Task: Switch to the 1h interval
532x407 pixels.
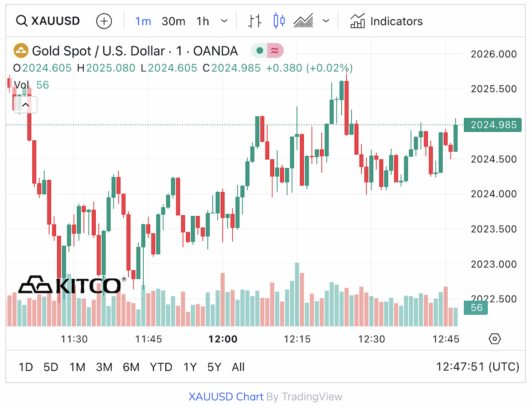Action: pyautogui.click(x=203, y=21)
